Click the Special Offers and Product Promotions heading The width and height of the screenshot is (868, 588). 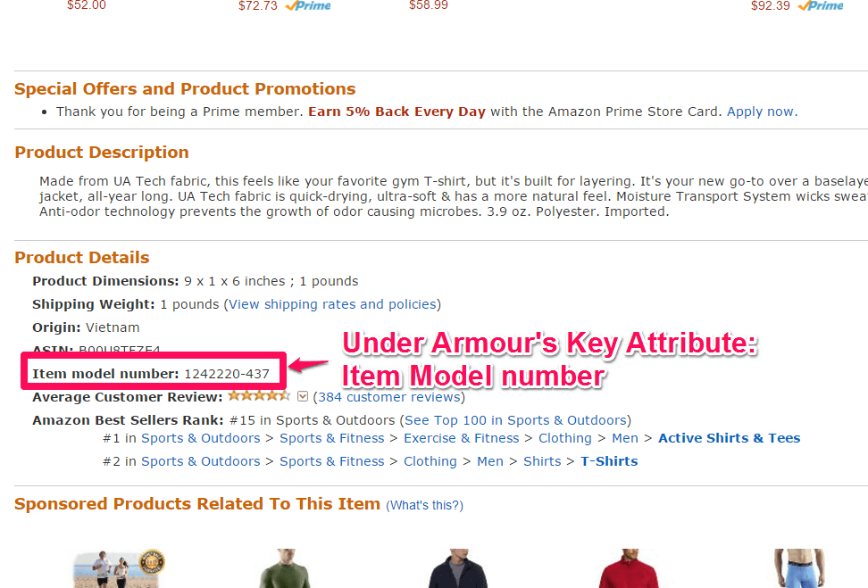coord(185,89)
